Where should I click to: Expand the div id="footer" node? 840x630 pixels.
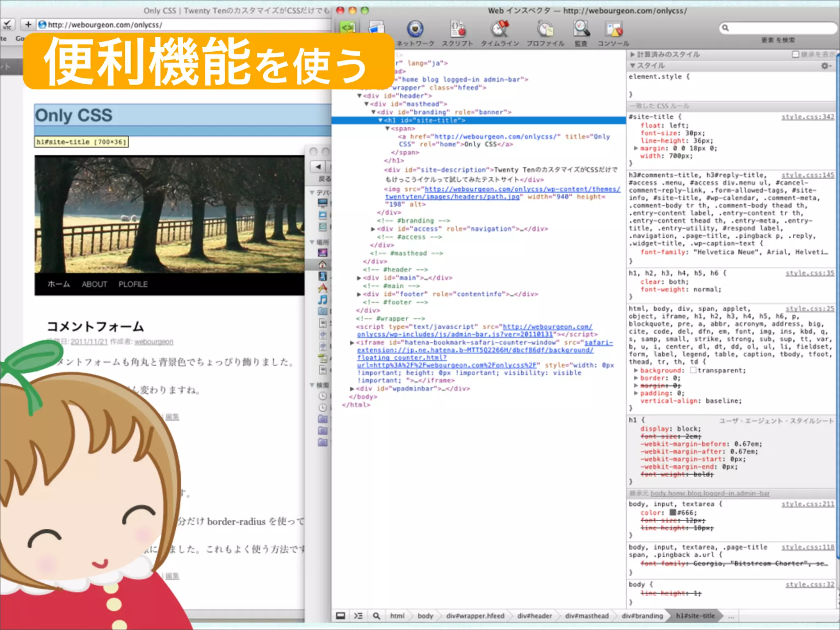pos(359,294)
